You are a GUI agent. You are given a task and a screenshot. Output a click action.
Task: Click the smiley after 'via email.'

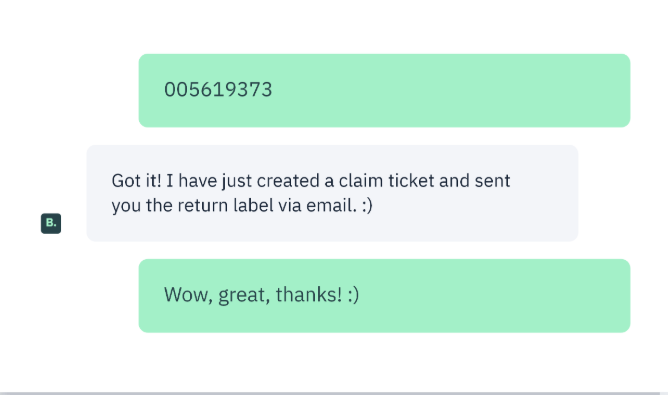[367, 206]
